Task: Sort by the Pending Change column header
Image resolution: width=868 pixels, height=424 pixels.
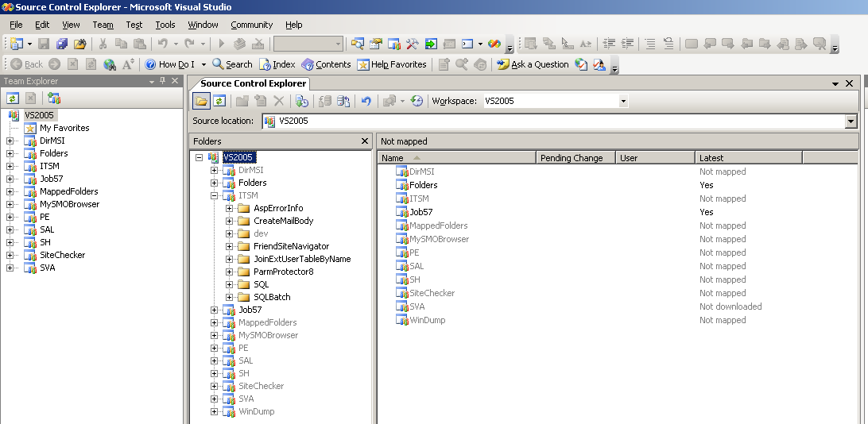Action: [575, 158]
